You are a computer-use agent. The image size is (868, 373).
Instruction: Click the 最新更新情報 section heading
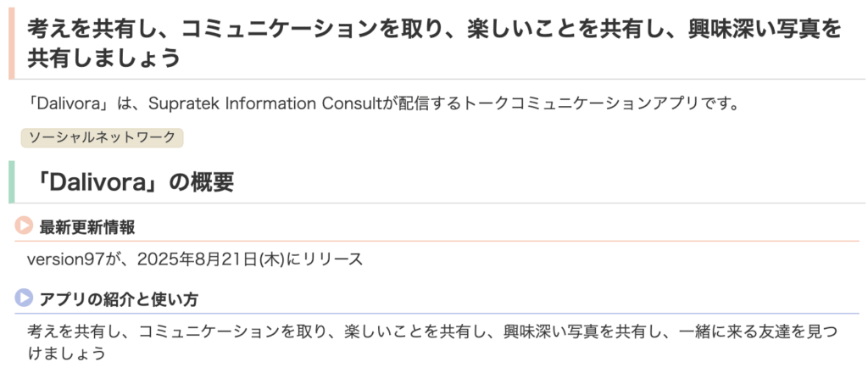pos(87,227)
